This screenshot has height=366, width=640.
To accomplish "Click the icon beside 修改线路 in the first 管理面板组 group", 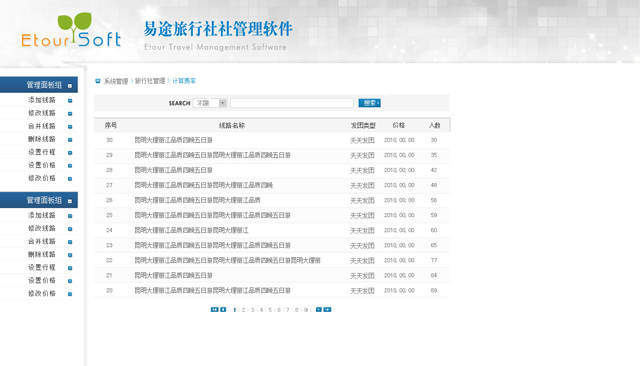I will (70, 113).
